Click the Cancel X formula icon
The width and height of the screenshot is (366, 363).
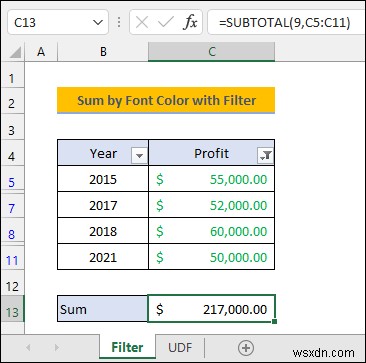click(x=142, y=23)
